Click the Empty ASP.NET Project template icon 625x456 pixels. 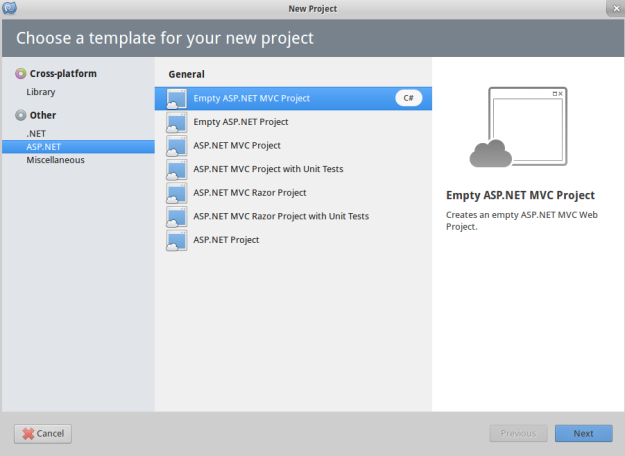coord(175,122)
